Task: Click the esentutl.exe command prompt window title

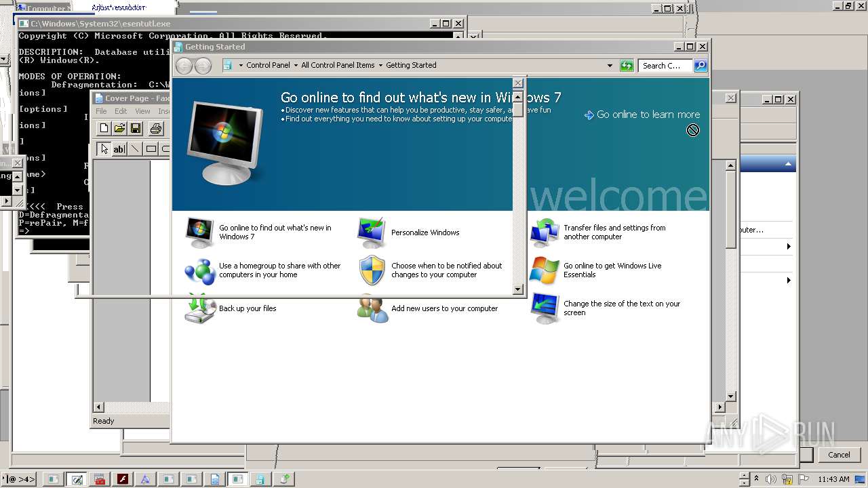Action: click(x=100, y=24)
